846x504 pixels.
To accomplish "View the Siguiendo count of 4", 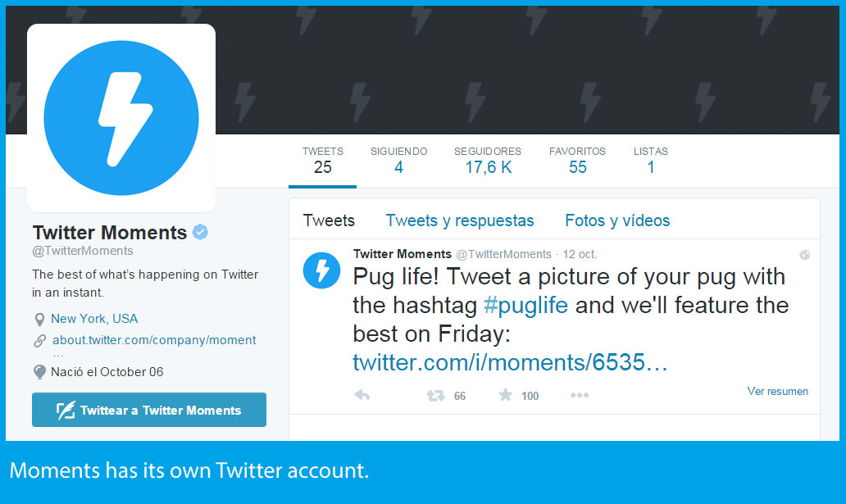I will pyautogui.click(x=398, y=161).
